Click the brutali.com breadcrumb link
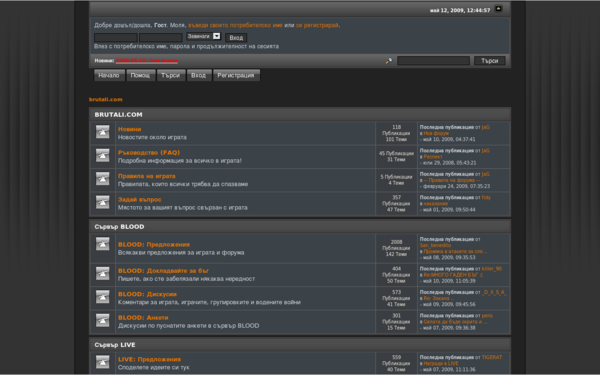Image resolution: width=600 pixels, height=375 pixels. point(106,99)
